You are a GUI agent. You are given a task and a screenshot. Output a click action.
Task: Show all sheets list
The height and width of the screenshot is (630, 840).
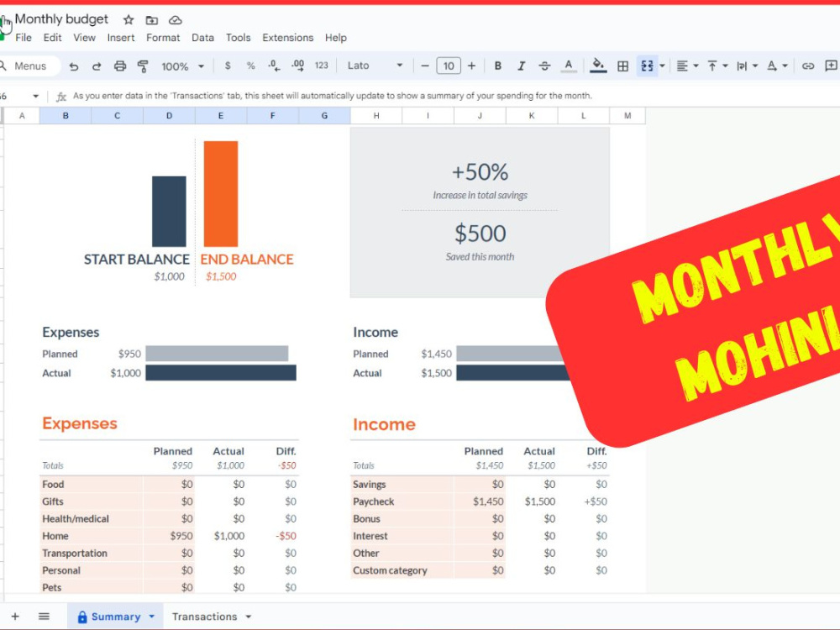[x=44, y=617]
